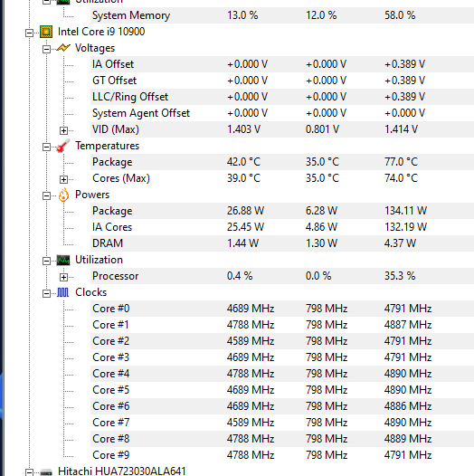The width and height of the screenshot is (474, 476).
Task: Select the System Memory row
Action: point(282,15)
